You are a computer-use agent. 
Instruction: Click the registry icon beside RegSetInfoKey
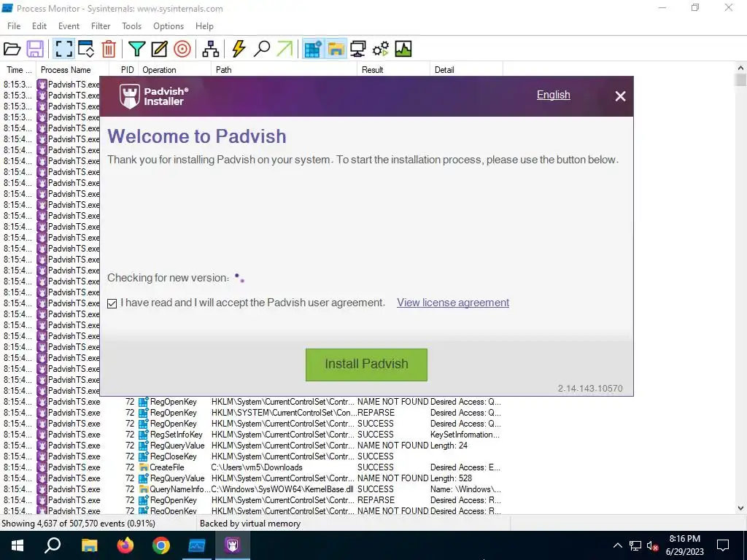(144, 435)
